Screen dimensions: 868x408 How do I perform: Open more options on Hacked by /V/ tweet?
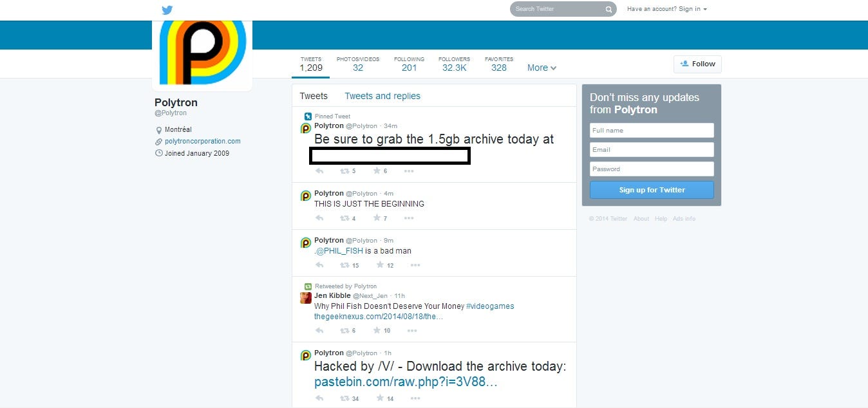click(415, 399)
